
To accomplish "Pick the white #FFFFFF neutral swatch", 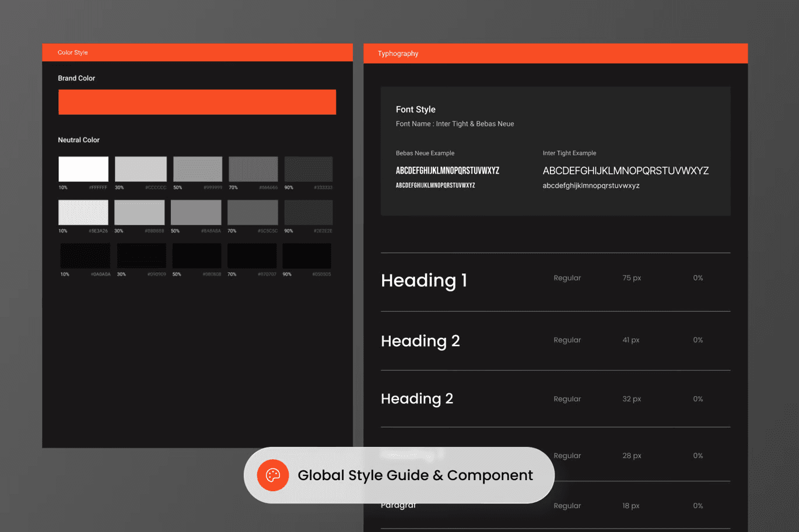I will (x=83, y=169).
